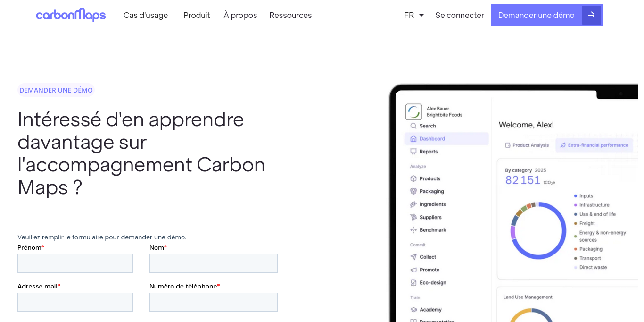Select Products under the Analyze section

pos(413,178)
